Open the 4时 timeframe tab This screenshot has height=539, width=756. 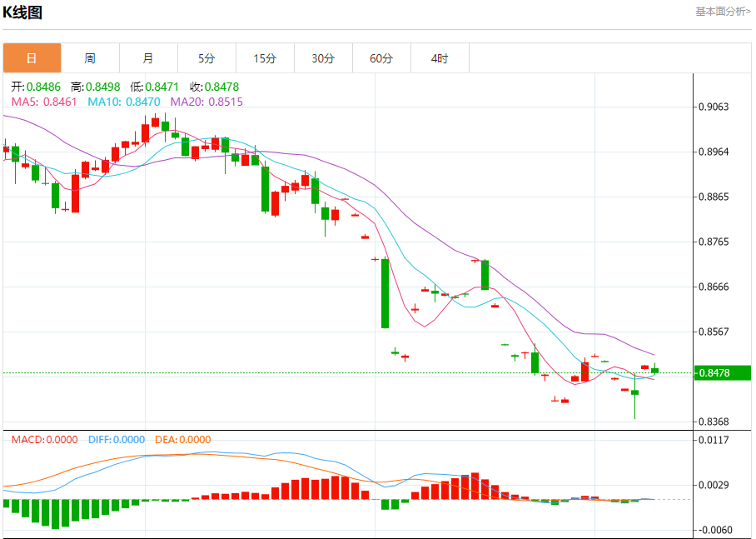440,58
